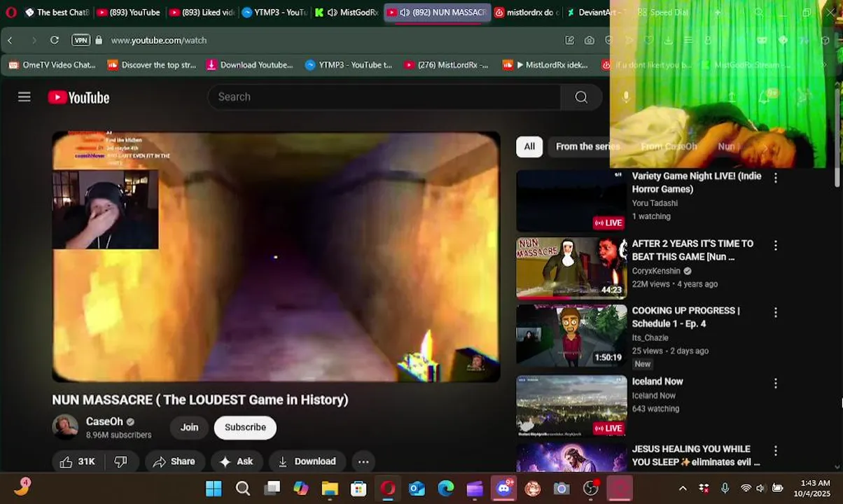Open options for CoryxKenshin Nun Massacre video
Viewport: 843px width, 504px height.
[775, 246]
